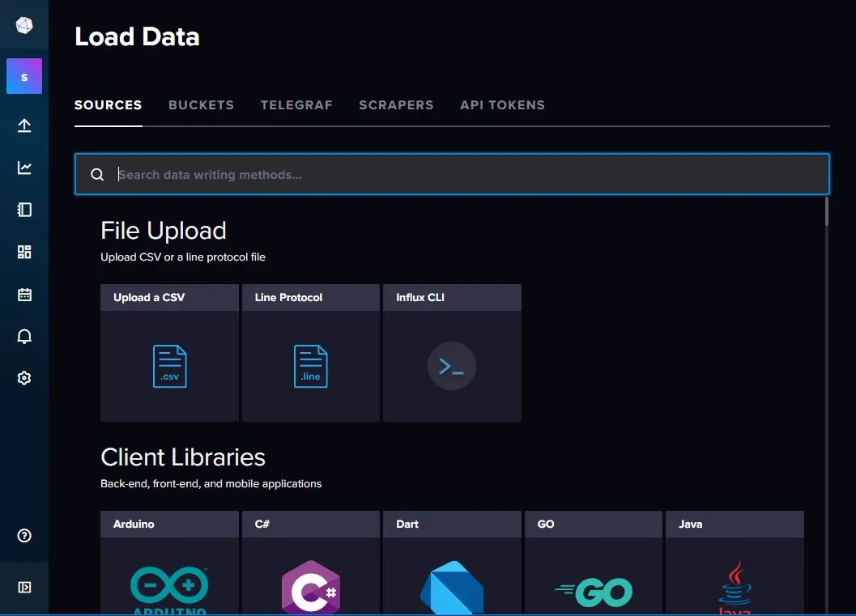The width and height of the screenshot is (856, 616).
Task: Open the Tasks calendar icon
Action: tap(24, 294)
